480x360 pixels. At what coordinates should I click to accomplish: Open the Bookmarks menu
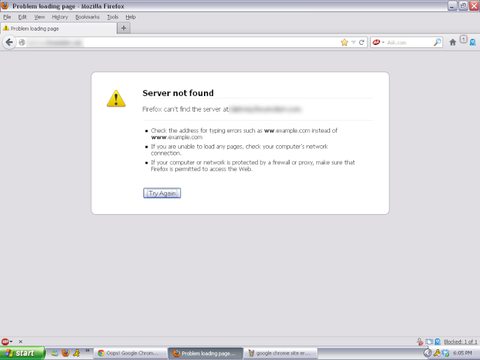click(x=87, y=17)
